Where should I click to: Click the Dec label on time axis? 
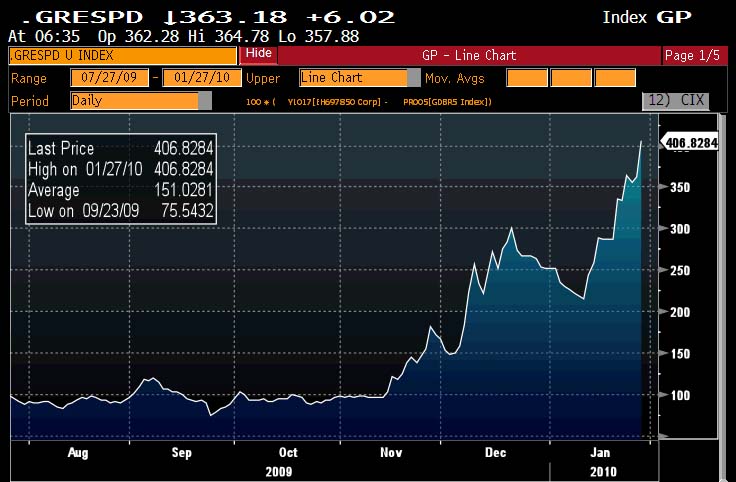(494, 452)
